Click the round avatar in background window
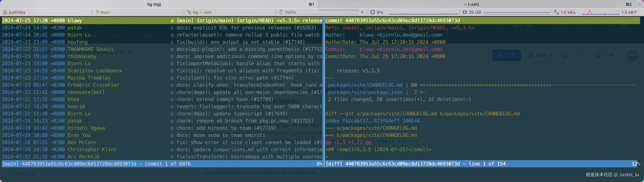Screen dimensions: 644x182 (x=633, y=55)
